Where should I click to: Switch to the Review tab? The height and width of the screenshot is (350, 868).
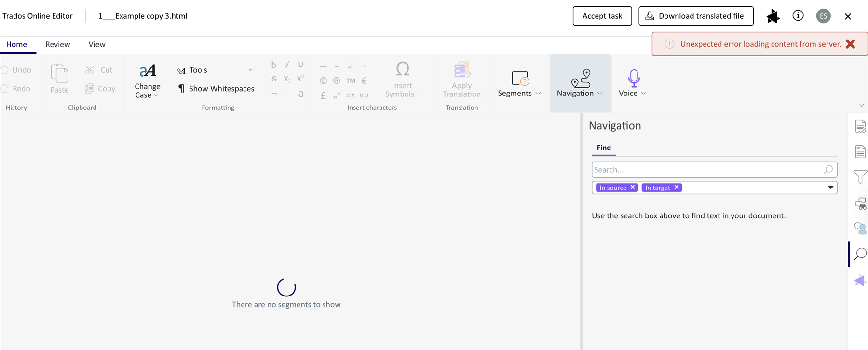pyautogui.click(x=57, y=44)
